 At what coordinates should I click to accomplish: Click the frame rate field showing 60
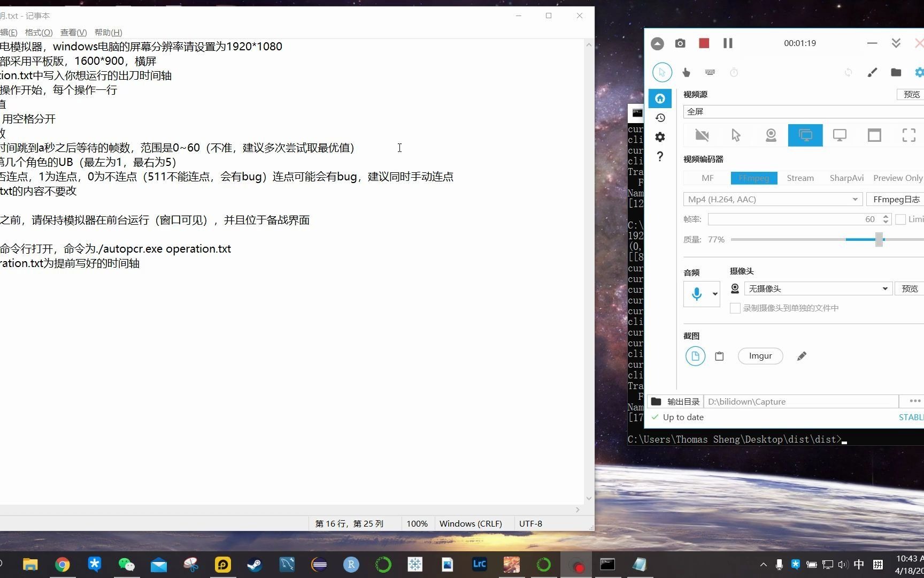pos(794,219)
